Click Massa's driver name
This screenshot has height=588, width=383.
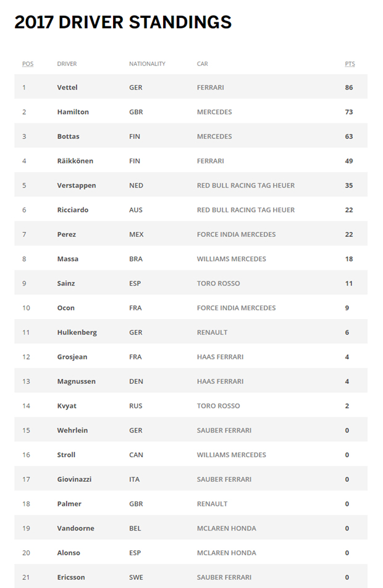68,259
